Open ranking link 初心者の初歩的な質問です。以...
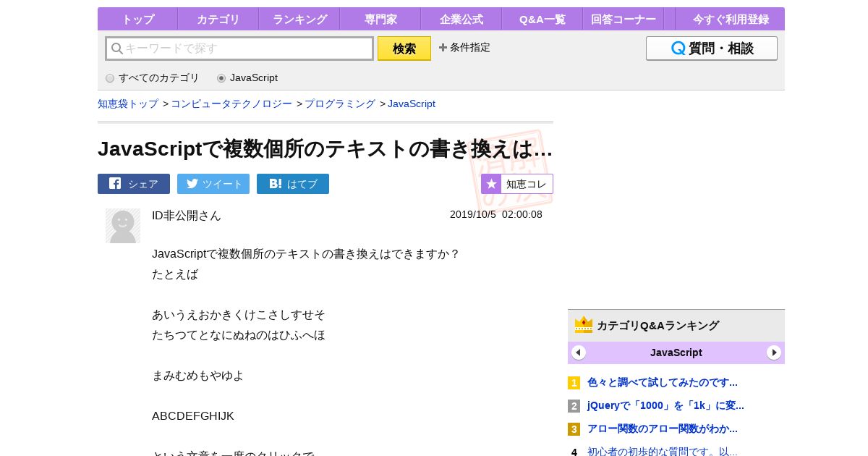Screen dimensions: 868x456 tap(663, 452)
